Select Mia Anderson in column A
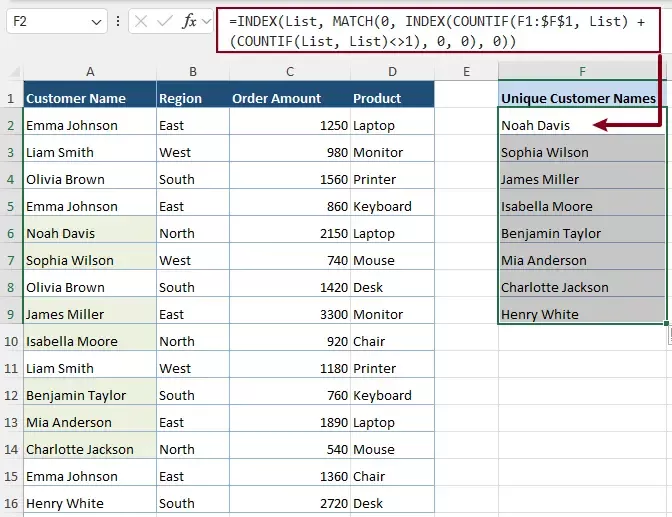Screen dimensions: 672x517 [x=90, y=418]
